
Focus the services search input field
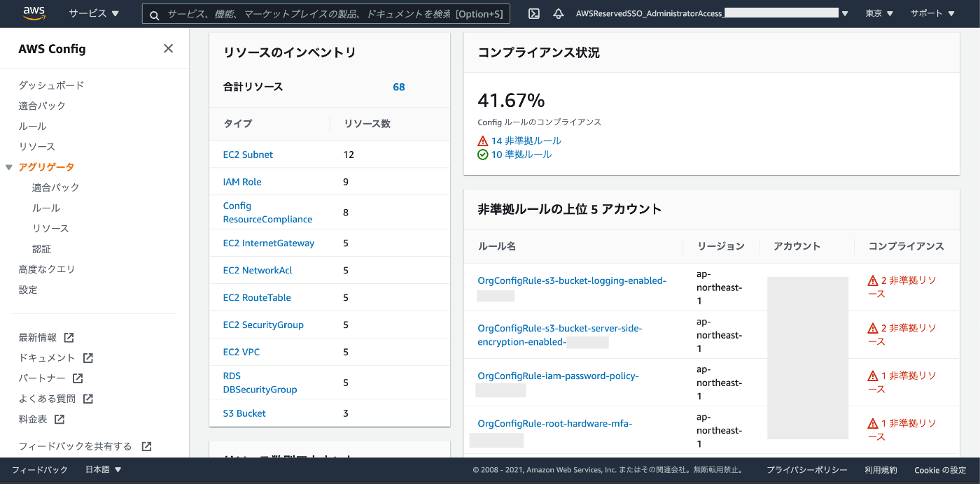325,14
